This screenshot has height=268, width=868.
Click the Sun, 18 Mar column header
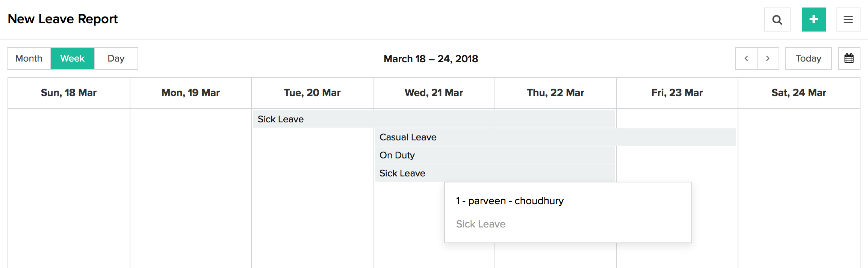[x=69, y=93]
